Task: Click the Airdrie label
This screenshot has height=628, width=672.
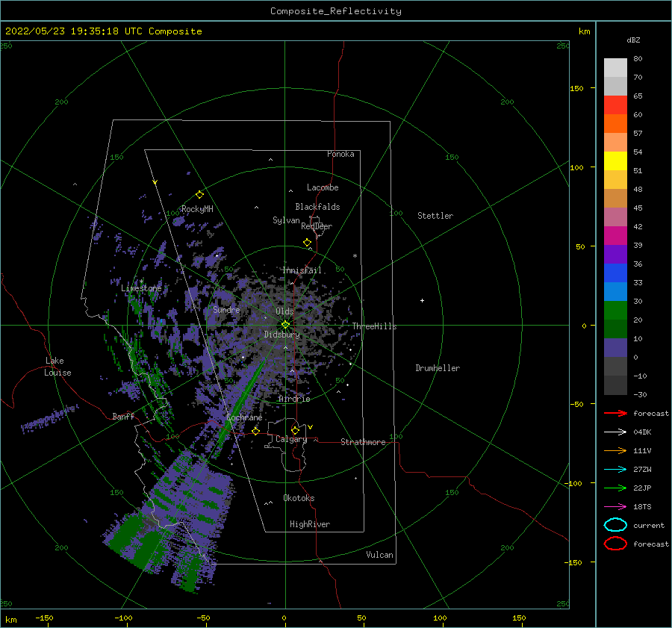Action: (294, 399)
